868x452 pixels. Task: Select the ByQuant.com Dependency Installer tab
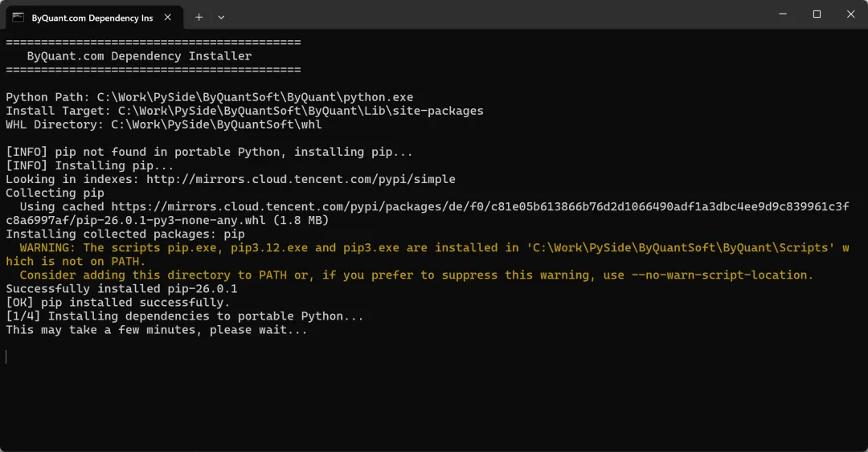[92, 18]
